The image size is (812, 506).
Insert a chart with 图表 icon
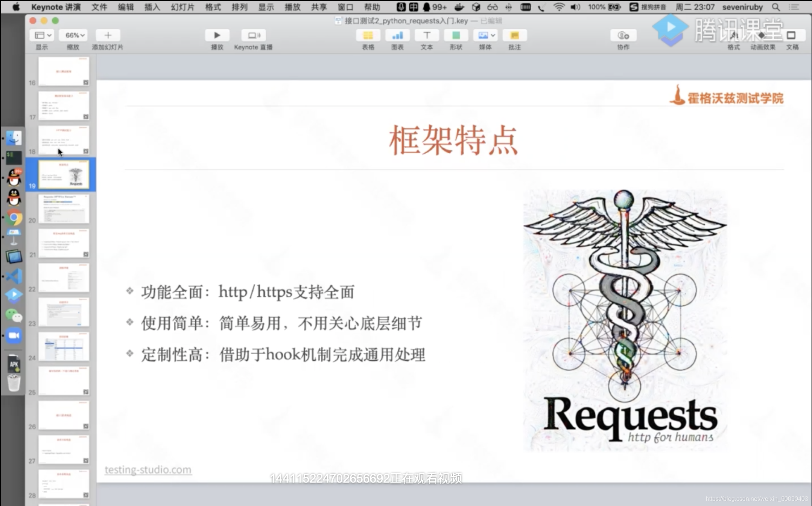tap(397, 35)
